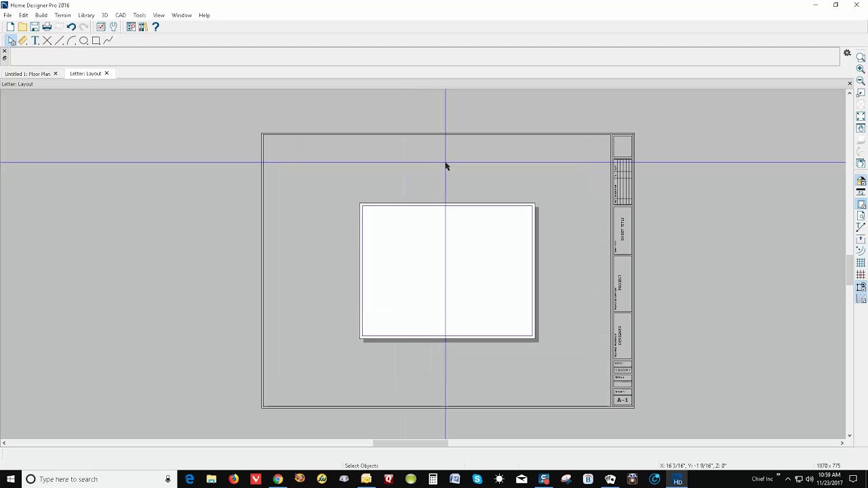Open Default Settings checklist icon

click(101, 27)
